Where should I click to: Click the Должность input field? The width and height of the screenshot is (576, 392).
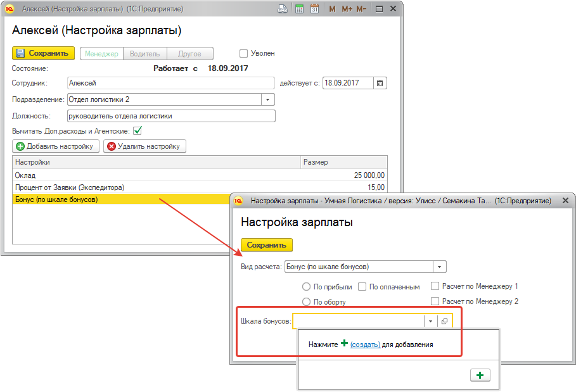pos(171,116)
